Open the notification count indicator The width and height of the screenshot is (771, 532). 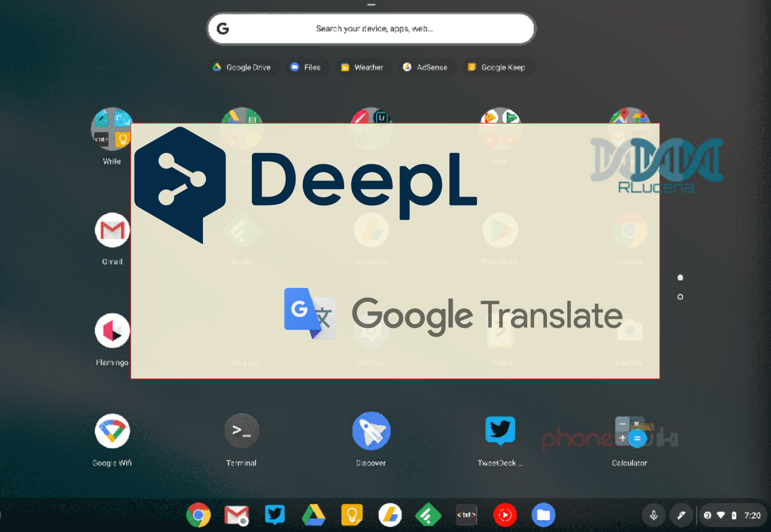point(708,515)
